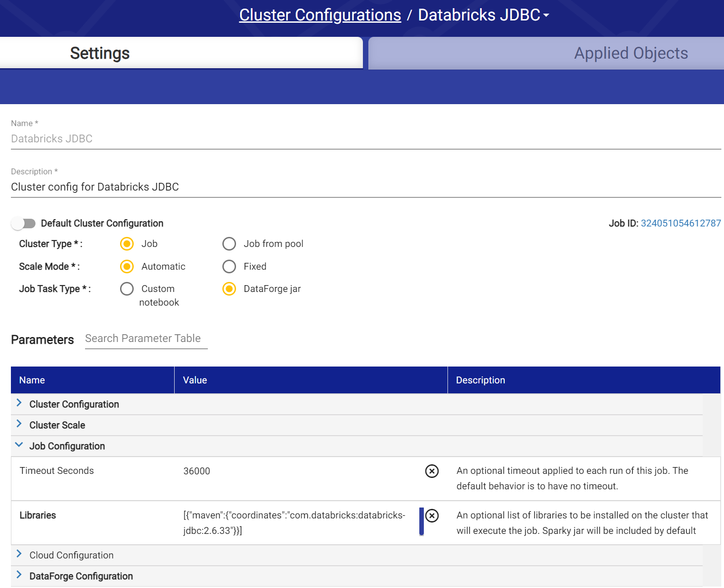
Task: Choose Fixed scale mode
Action: pos(229,266)
